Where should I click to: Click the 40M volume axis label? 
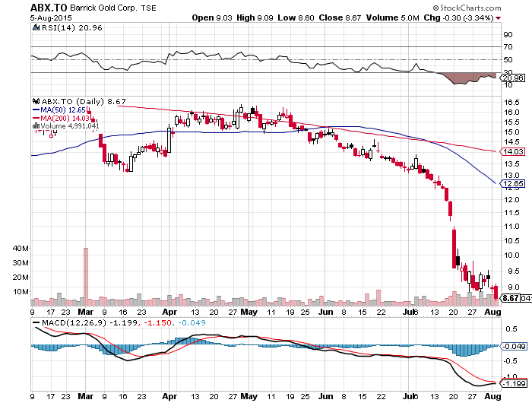[x=21, y=248]
